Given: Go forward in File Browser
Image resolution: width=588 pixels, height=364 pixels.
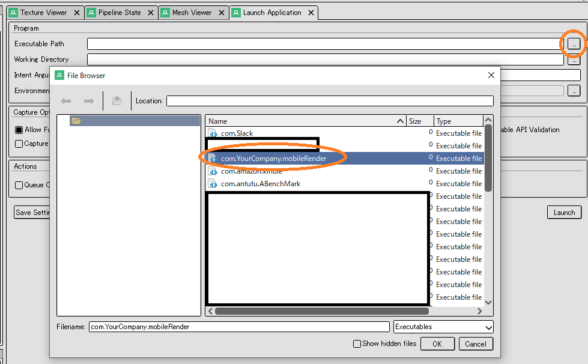Looking at the screenshot, I should pos(89,101).
